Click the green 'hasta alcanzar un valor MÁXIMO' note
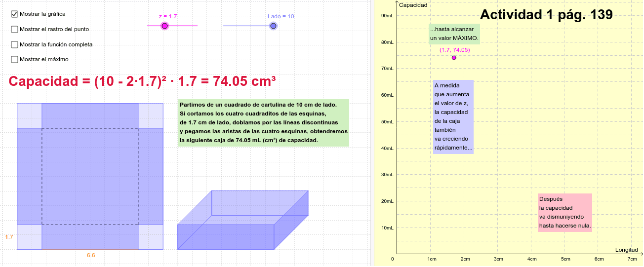The width and height of the screenshot is (644, 267). point(454,34)
